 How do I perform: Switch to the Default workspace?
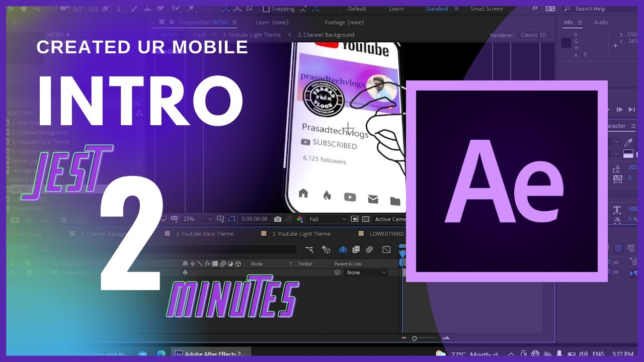[x=357, y=9]
